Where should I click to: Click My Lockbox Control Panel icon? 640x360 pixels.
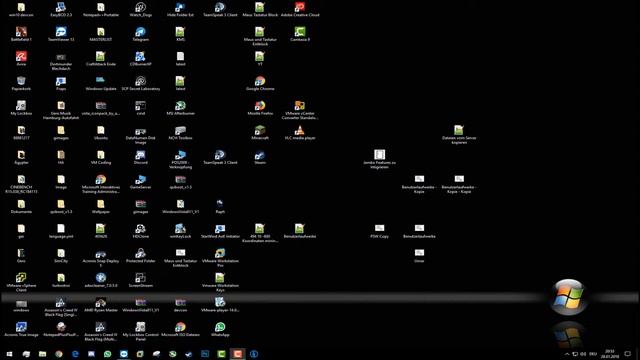[140, 331]
